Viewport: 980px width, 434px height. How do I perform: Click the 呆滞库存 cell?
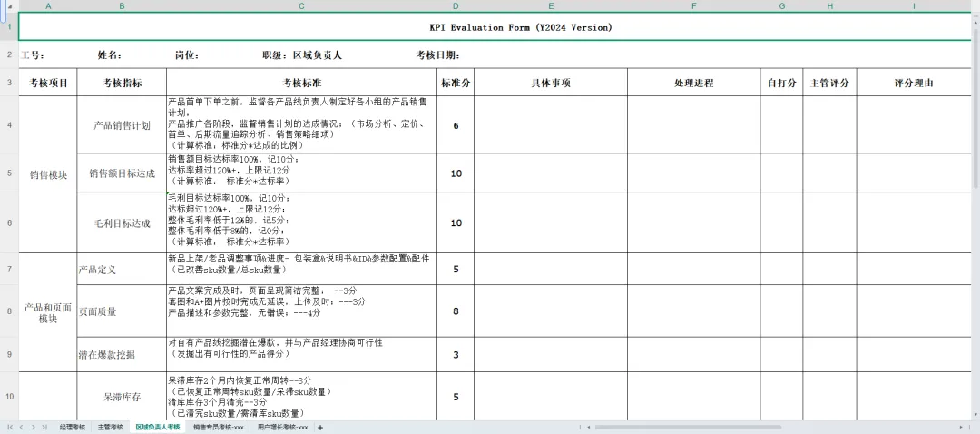122,397
